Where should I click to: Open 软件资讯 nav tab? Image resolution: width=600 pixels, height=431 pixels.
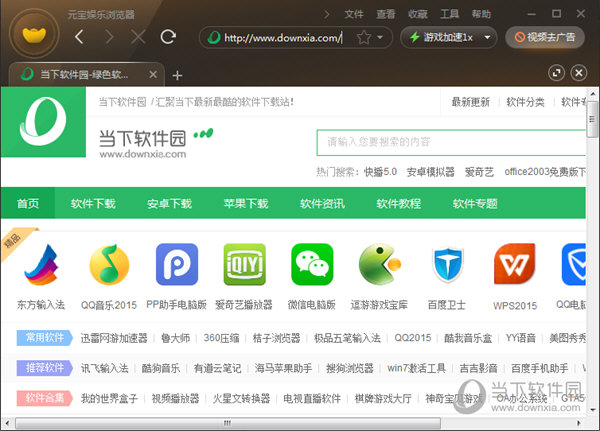(x=322, y=203)
